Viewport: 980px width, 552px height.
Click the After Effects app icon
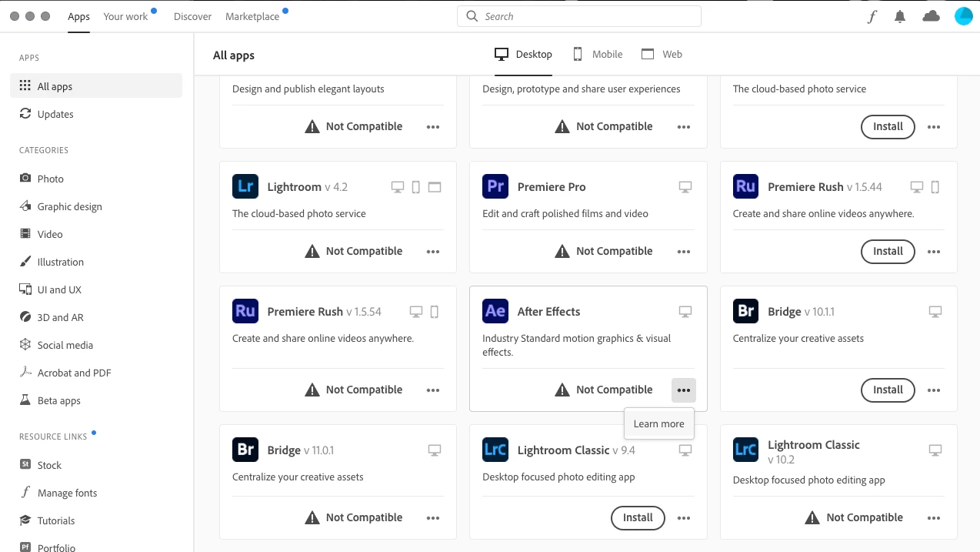click(495, 311)
